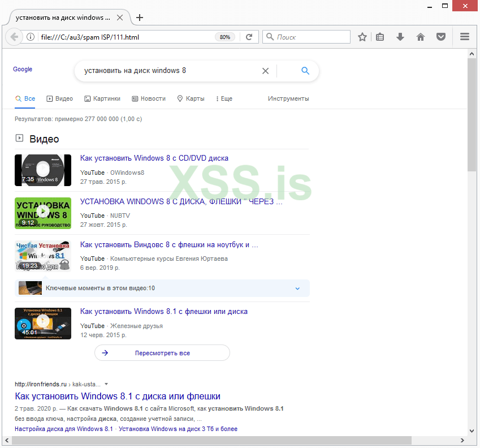Click 'Результатов: примерно 277 000 000' text
480x448 pixels.
(x=79, y=119)
